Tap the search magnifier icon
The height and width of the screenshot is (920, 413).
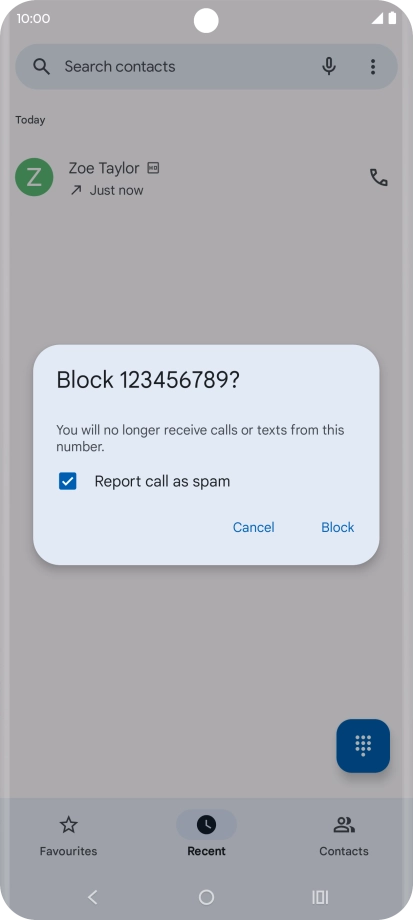[x=41, y=67]
